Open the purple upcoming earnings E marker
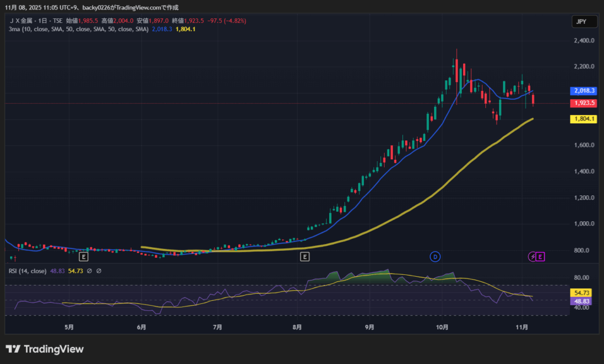The height and width of the screenshot is (364, 604). (x=540, y=257)
